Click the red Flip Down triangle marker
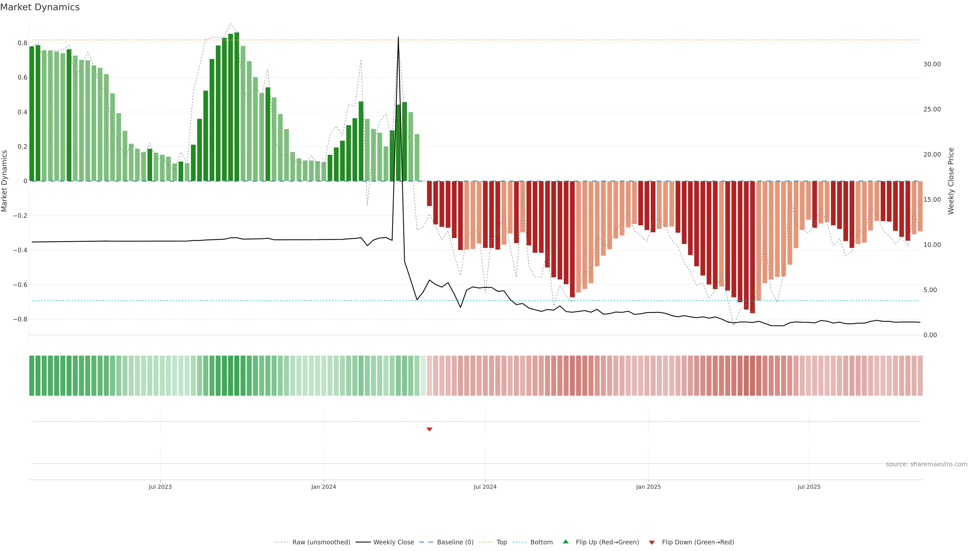Image resolution: width=980 pixels, height=551 pixels. pos(429,429)
